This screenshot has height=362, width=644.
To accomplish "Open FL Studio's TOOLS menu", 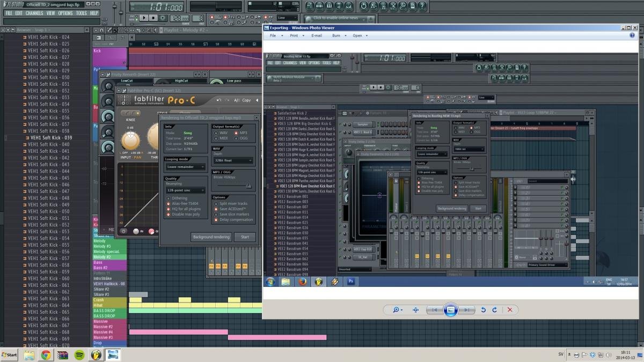I will [x=81, y=13].
